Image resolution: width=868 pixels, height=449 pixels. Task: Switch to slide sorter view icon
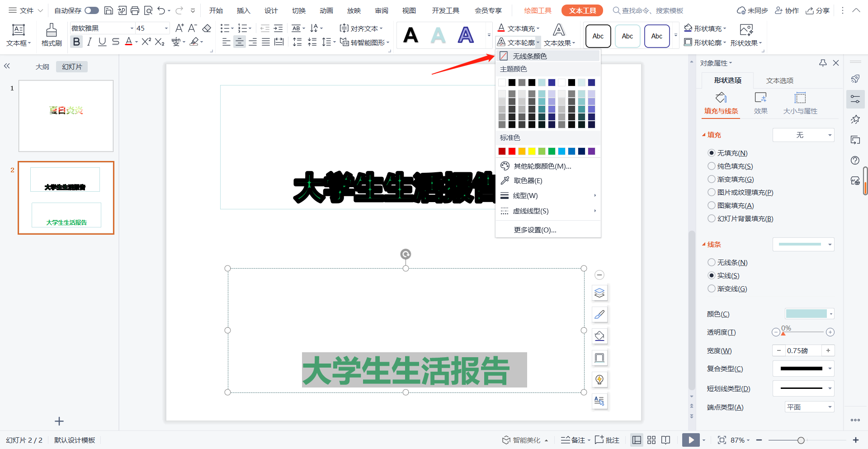[x=651, y=440]
